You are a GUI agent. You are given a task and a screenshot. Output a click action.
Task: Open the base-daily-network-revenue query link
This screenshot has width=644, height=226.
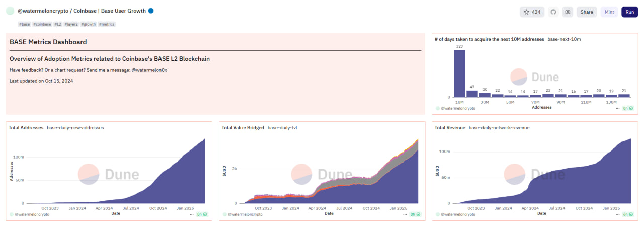coord(499,128)
